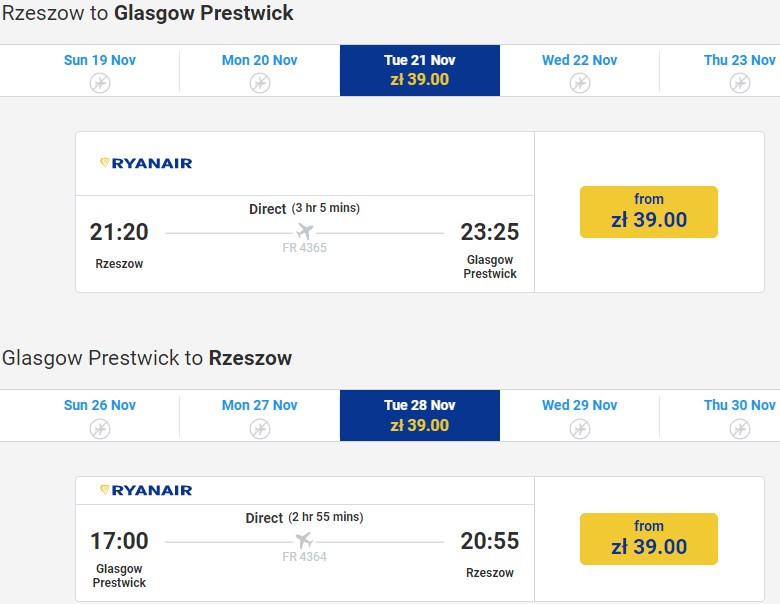Click the 21:20 Rzeszow departure time
The height and width of the screenshot is (604, 780).
[119, 232]
